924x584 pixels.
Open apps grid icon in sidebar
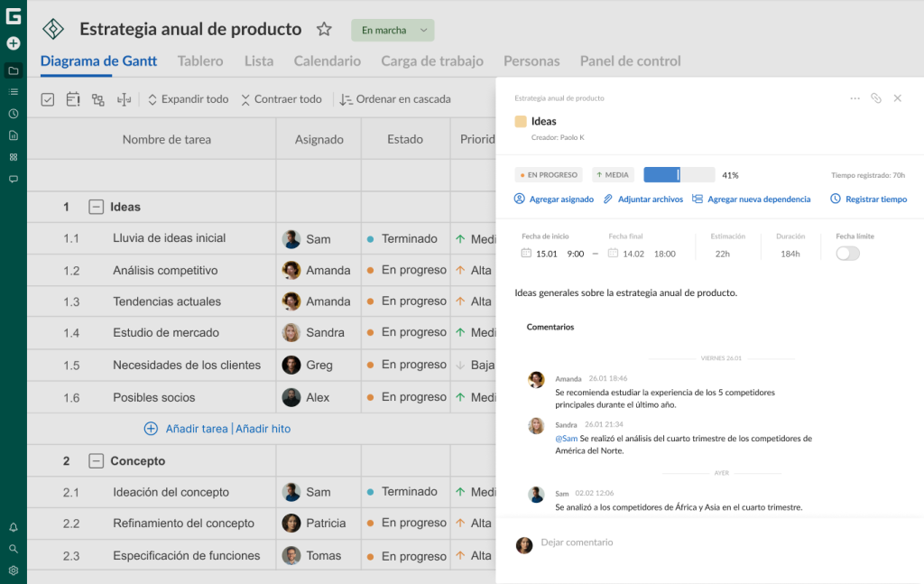13,157
